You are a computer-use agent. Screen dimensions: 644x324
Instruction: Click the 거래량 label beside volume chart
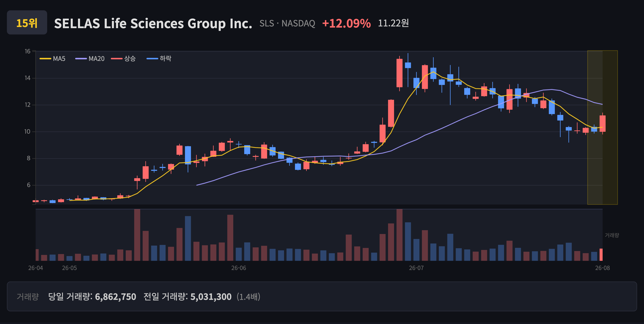(x=612, y=235)
